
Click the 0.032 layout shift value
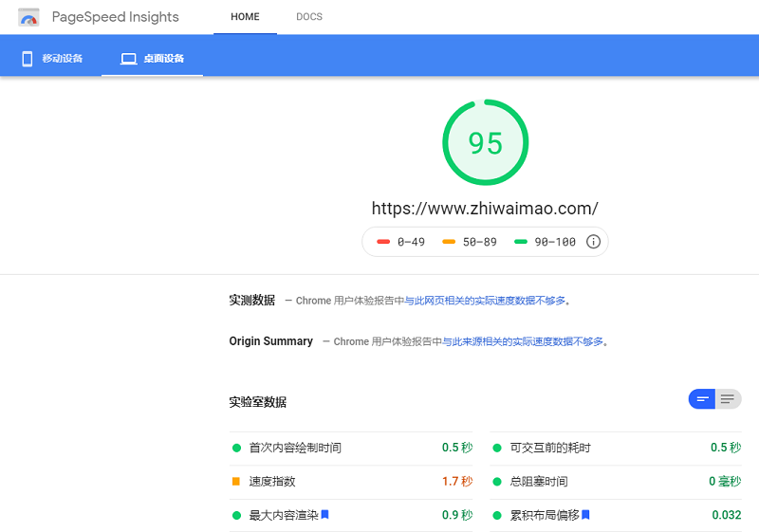click(727, 515)
